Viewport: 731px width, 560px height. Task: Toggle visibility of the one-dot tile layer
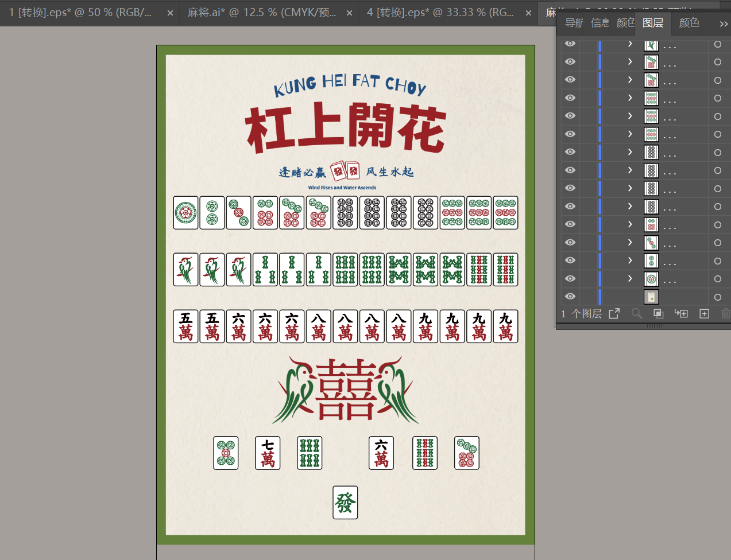(570, 279)
